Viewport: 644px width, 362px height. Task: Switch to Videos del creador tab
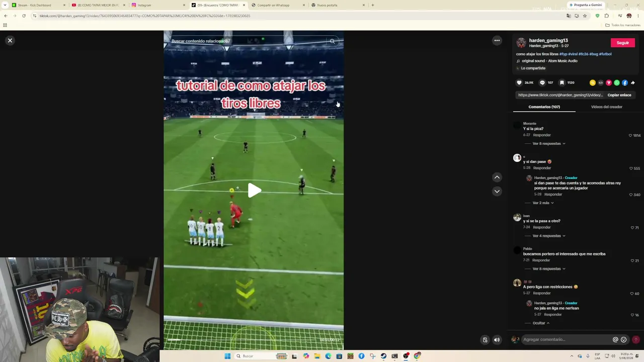click(x=607, y=107)
